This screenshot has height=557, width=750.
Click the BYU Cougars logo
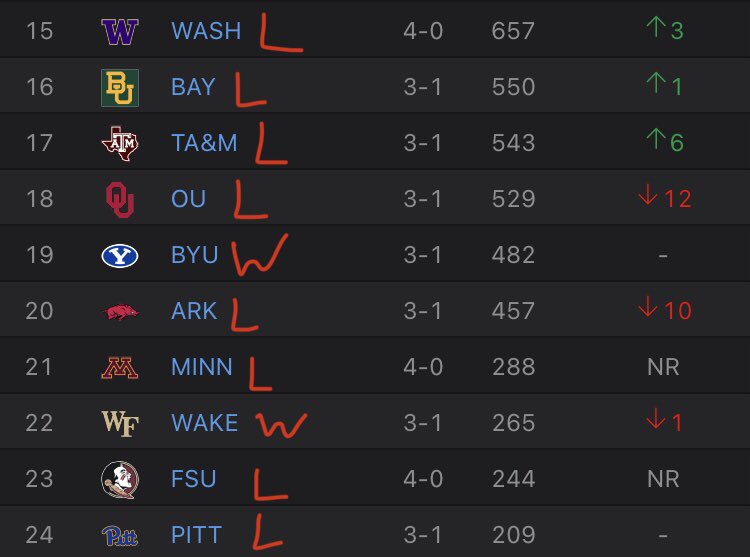[120, 255]
